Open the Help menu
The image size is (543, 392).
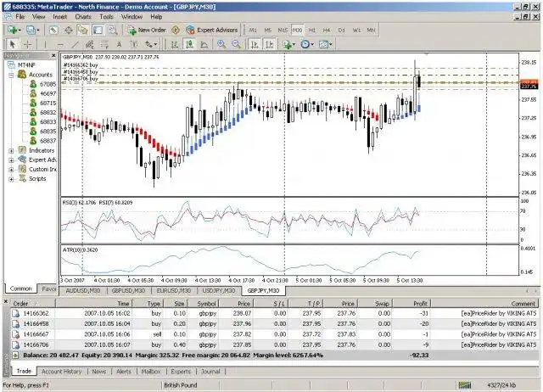156,17
